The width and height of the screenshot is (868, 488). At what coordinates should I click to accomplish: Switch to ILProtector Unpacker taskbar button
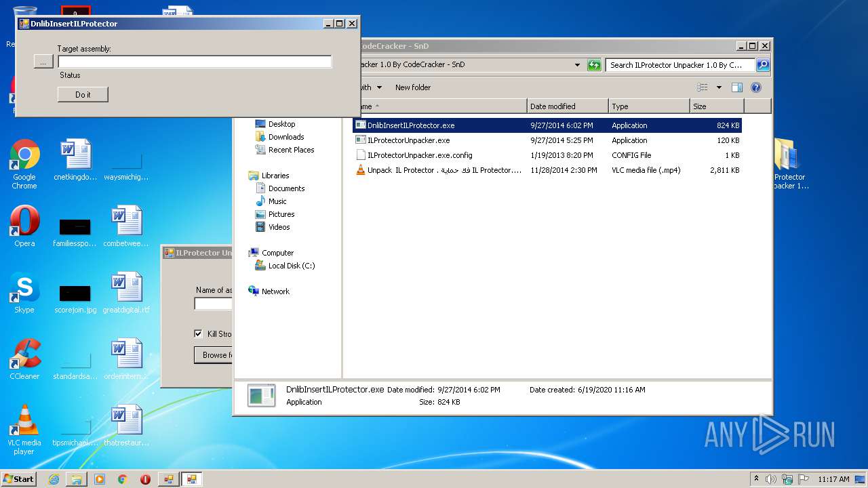[168, 479]
